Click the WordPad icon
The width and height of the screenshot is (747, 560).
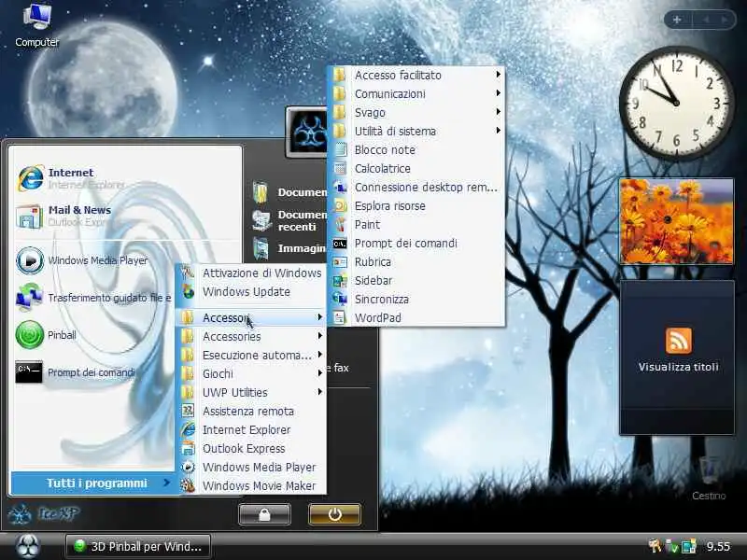[340, 317]
